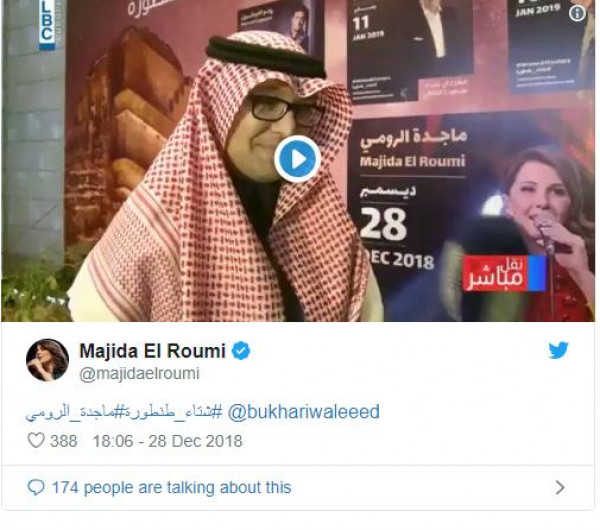The width and height of the screenshot is (600, 530).
Task: Open the speech bubble conversation icon
Action: (36, 488)
